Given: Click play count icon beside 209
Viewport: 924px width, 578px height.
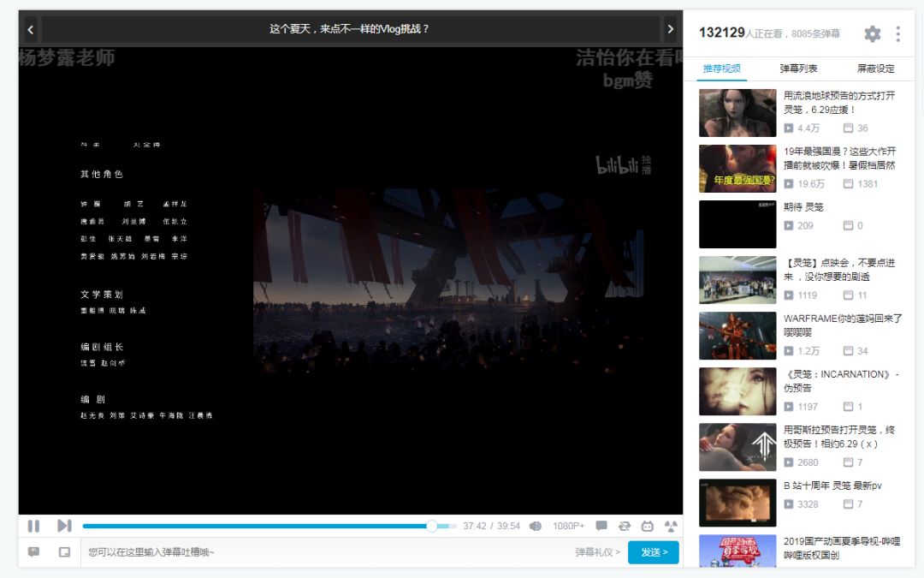Looking at the screenshot, I should pyautogui.click(x=789, y=225).
